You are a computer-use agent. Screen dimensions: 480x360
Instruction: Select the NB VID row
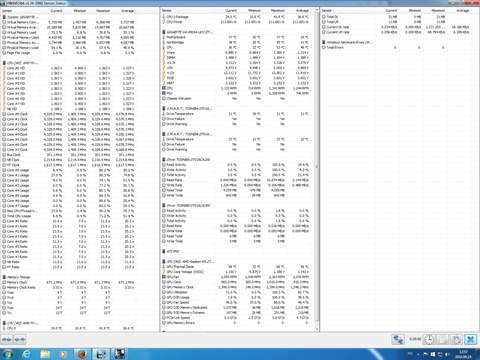click(x=68, y=109)
